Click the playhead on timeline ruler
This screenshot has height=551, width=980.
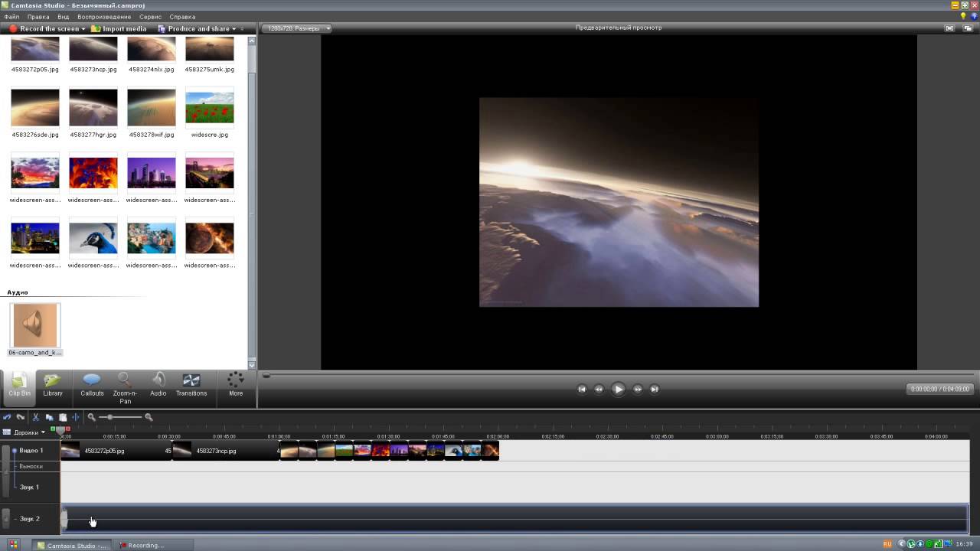[x=60, y=432]
